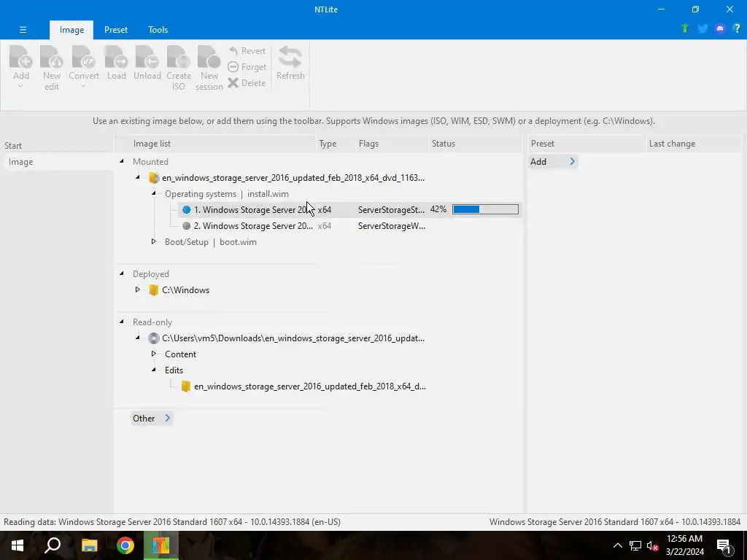
Task: Click the Delete toolbar item
Action: [247, 83]
